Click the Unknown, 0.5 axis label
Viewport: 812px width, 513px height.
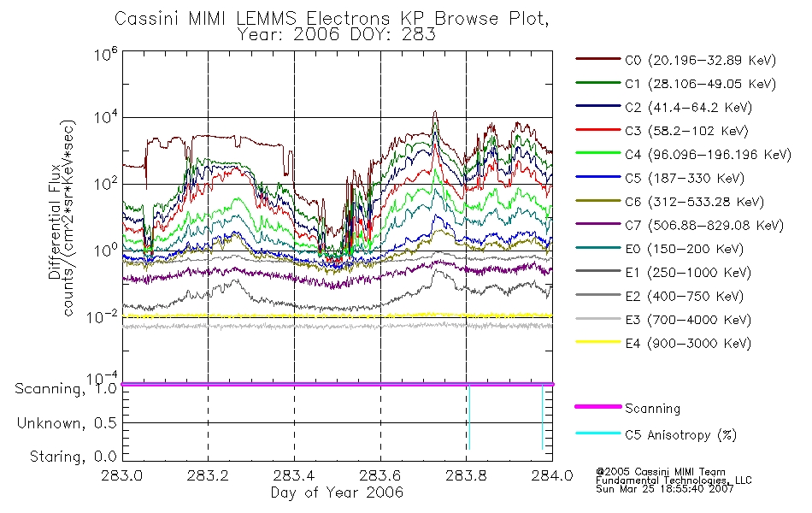[68, 424]
